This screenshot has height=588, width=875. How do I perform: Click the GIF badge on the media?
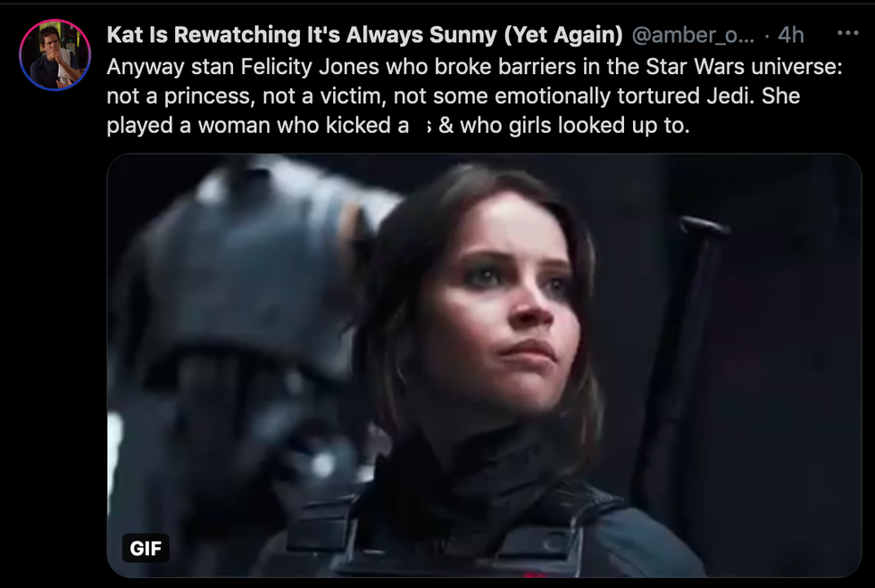click(x=146, y=548)
